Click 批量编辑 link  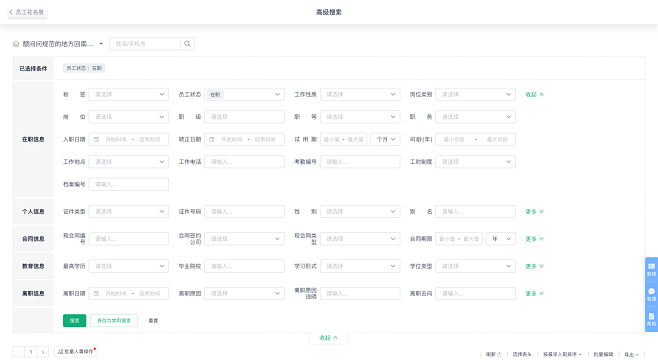click(x=603, y=355)
